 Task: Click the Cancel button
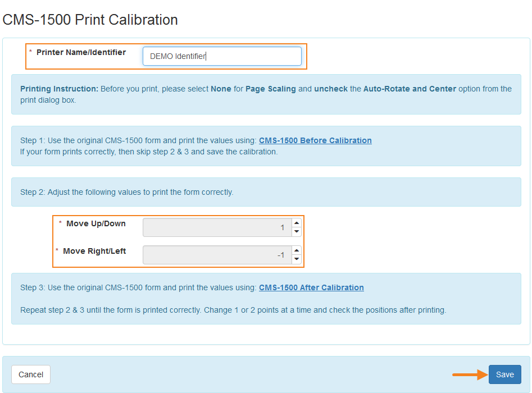pos(31,374)
